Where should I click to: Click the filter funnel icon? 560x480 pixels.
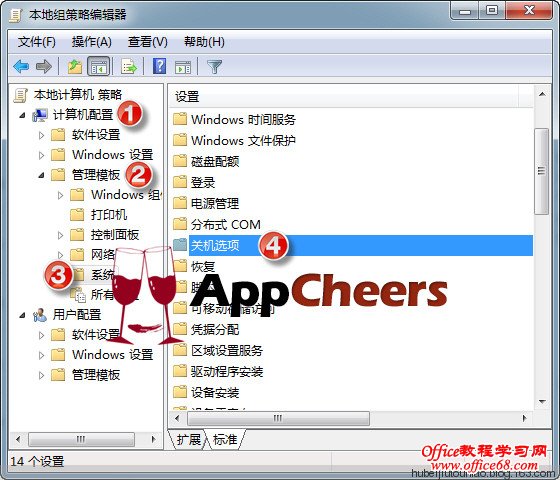(215, 67)
